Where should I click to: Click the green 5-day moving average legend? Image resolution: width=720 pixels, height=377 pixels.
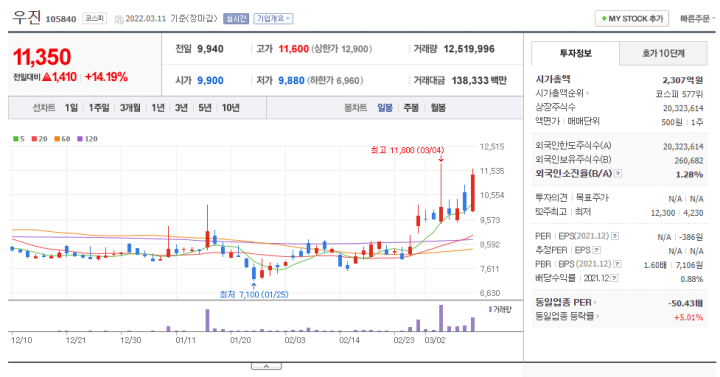click(x=19, y=139)
